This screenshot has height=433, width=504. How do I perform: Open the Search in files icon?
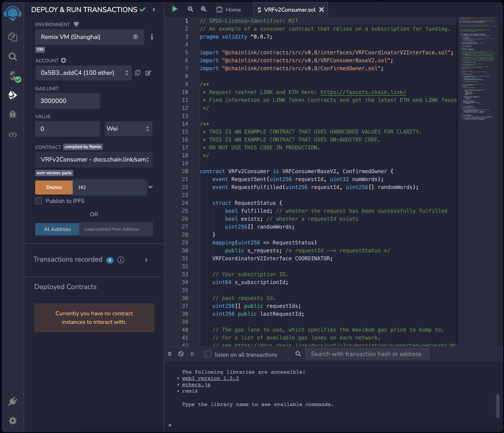point(13,57)
